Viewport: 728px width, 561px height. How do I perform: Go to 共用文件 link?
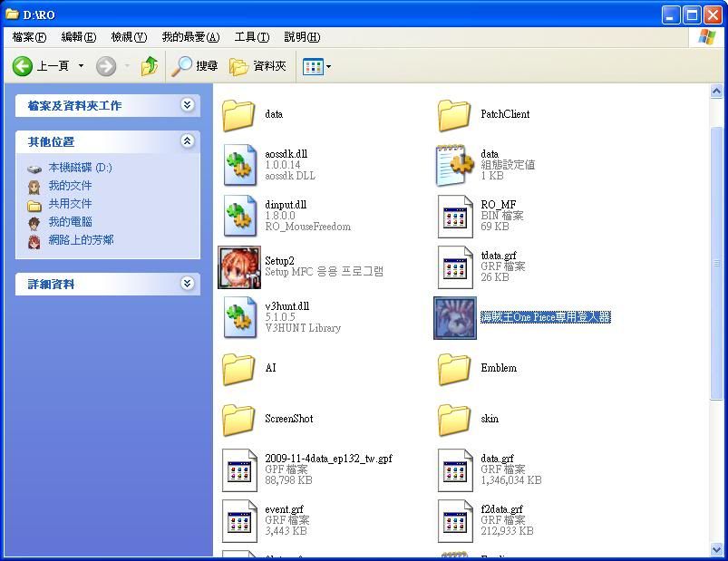(70, 204)
